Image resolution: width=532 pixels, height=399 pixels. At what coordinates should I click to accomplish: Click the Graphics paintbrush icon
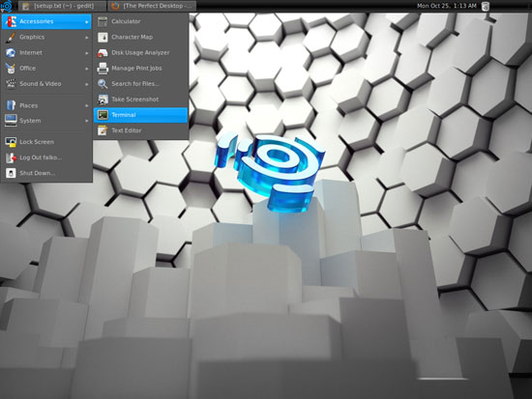[11, 37]
